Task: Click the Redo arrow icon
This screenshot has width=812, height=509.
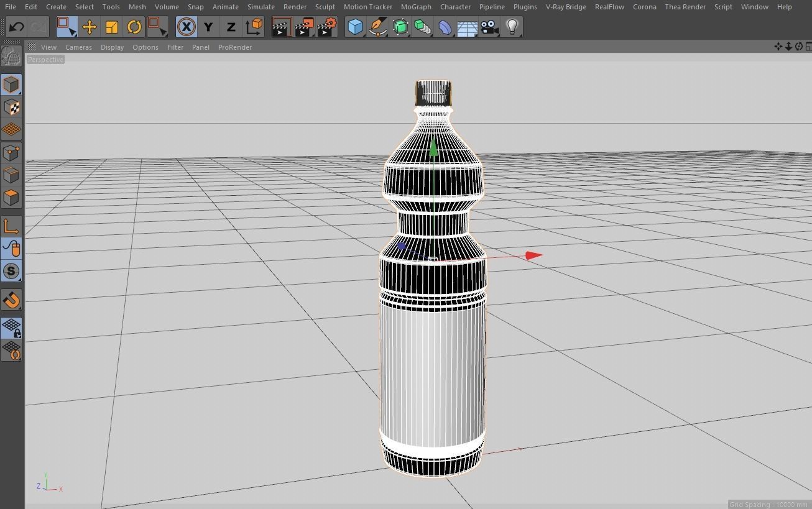Action: [38, 27]
